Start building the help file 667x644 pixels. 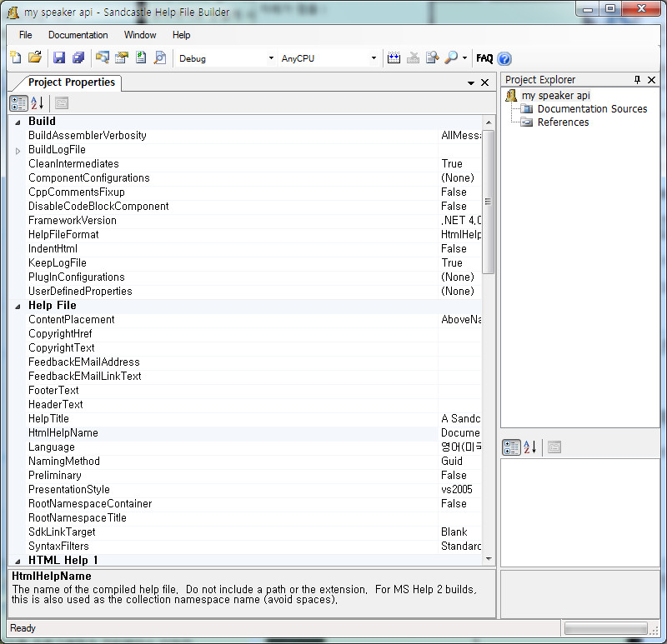tap(394, 58)
